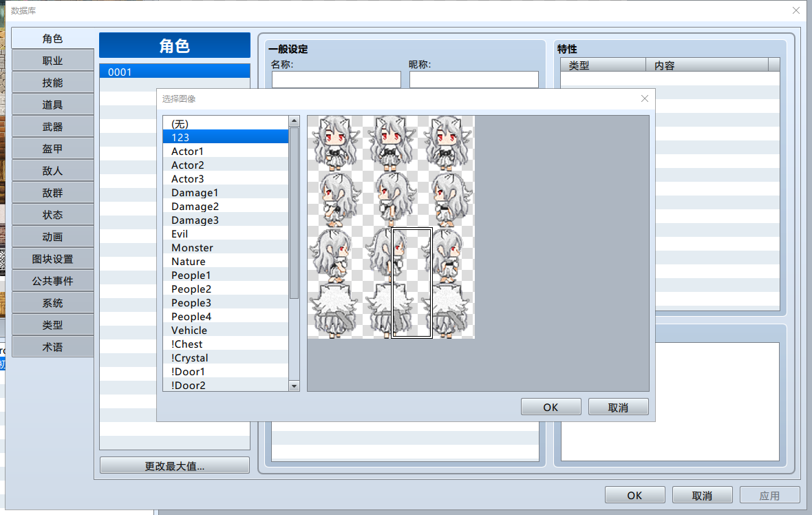The height and width of the screenshot is (515, 812).
Task: Select the 武器 tab
Action: coord(52,127)
